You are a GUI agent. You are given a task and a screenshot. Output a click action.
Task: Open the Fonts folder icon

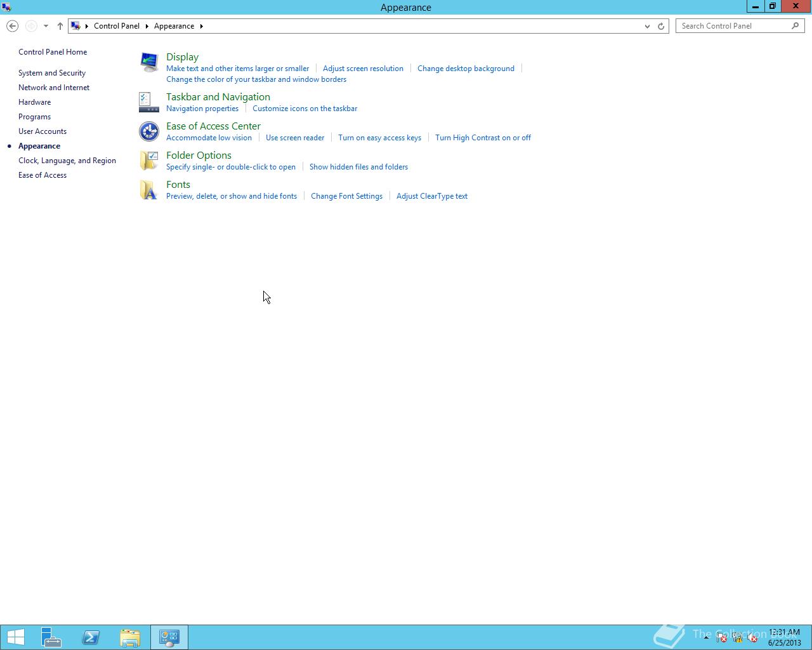[149, 190]
